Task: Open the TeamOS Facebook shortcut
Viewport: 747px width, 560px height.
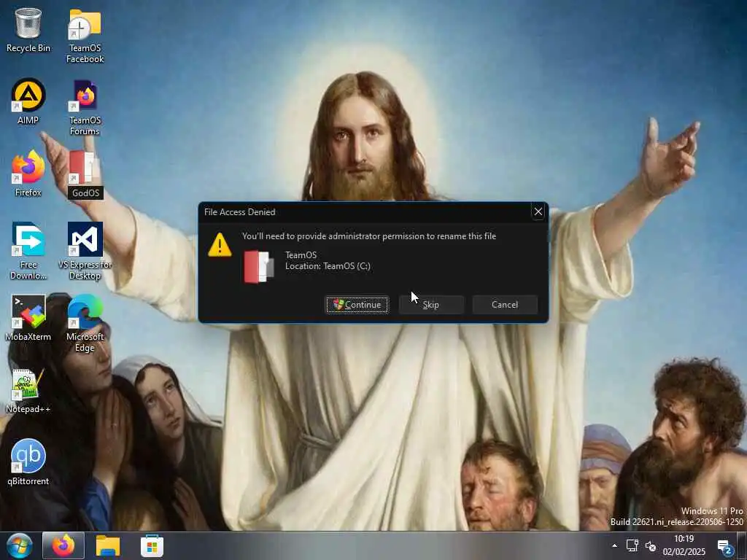Action: tap(85, 36)
